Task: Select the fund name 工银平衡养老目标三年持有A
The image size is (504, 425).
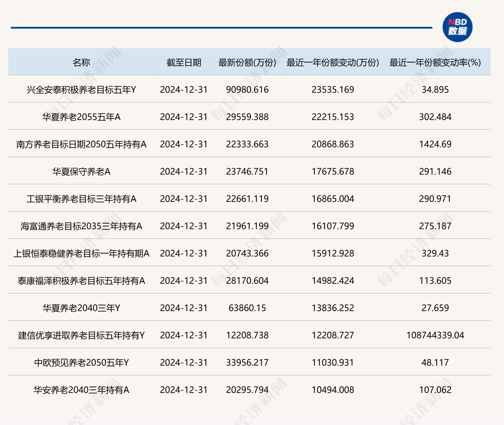Action: coord(81,199)
